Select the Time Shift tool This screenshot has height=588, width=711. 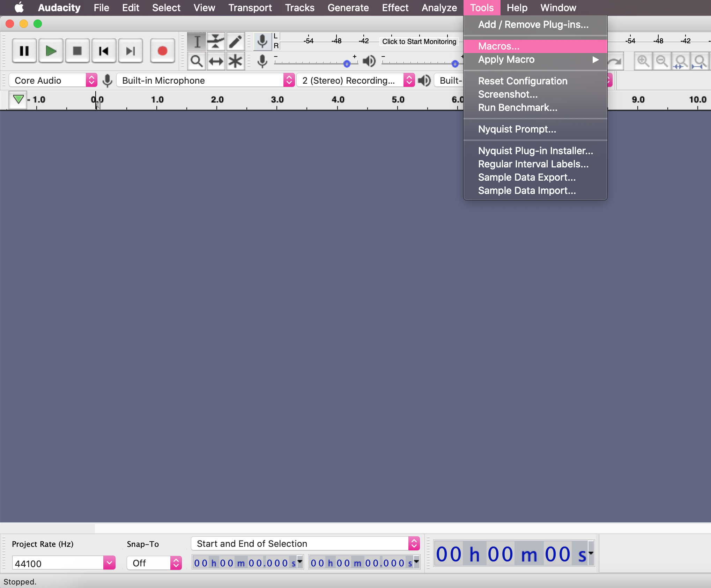click(216, 61)
